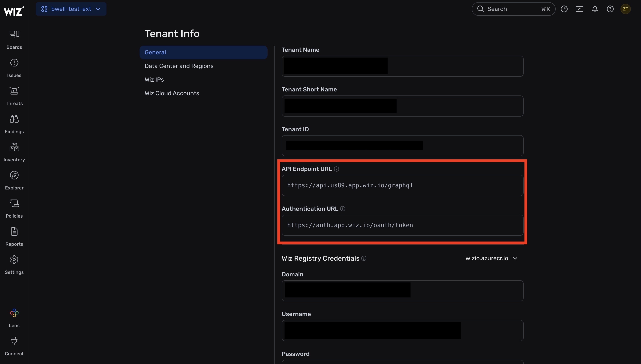Viewport: 641px width, 364px height.
Task: Open the Connect integrations page
Action: coord(14,346)
